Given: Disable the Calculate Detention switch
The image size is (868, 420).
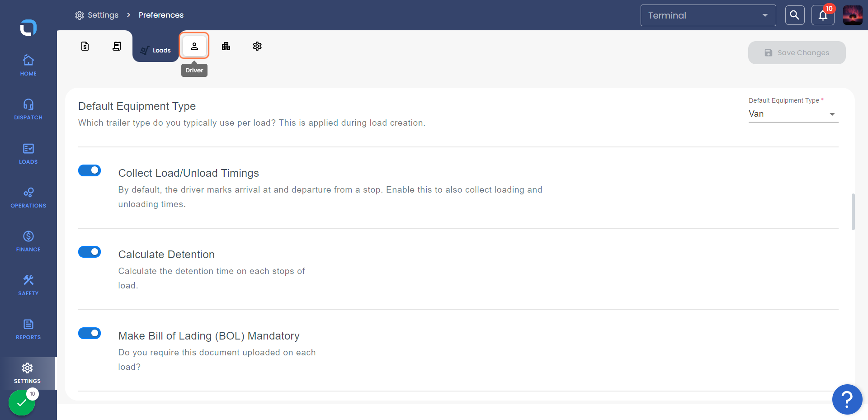Looking at the screenshot, I should click(90, 252).
